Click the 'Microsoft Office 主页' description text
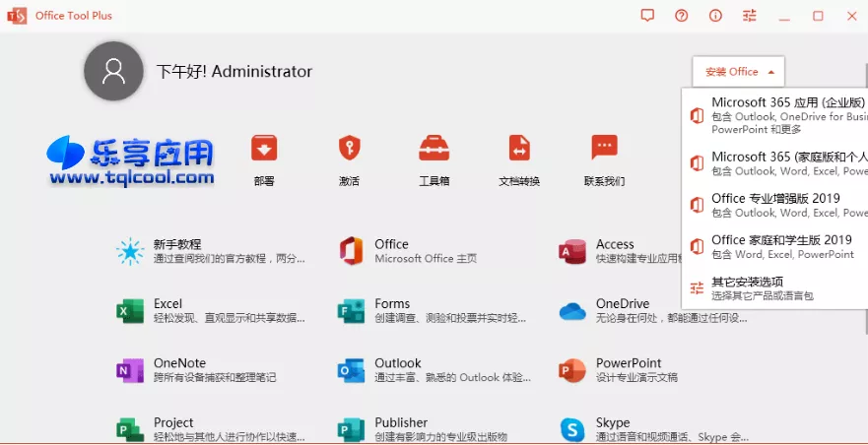The image size is (868, 445). point(426,259)
